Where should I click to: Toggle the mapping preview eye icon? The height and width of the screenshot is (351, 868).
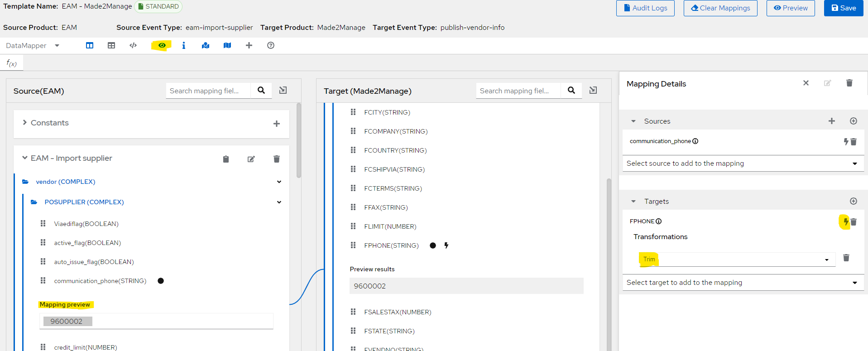162,45
